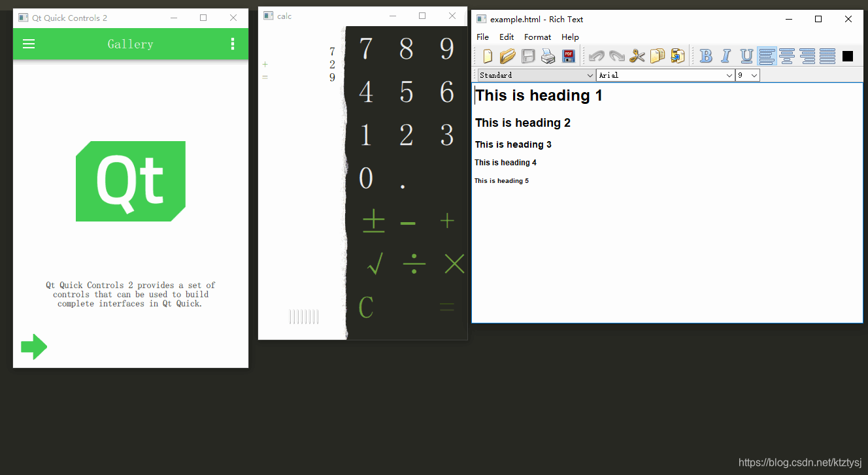Align text right
The image size is (868, 475).
807,56
